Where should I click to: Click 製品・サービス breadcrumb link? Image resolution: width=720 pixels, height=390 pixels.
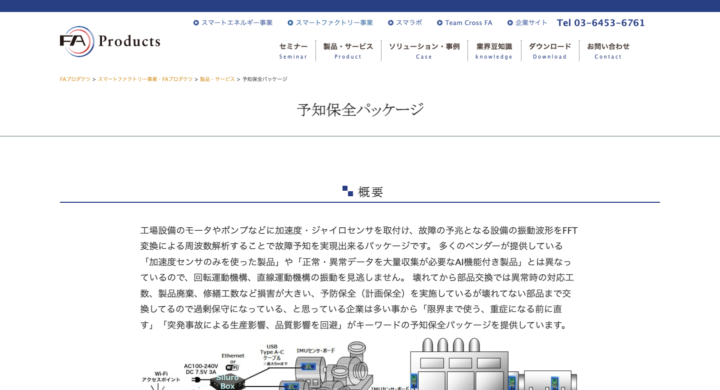[x=217, y=79]
